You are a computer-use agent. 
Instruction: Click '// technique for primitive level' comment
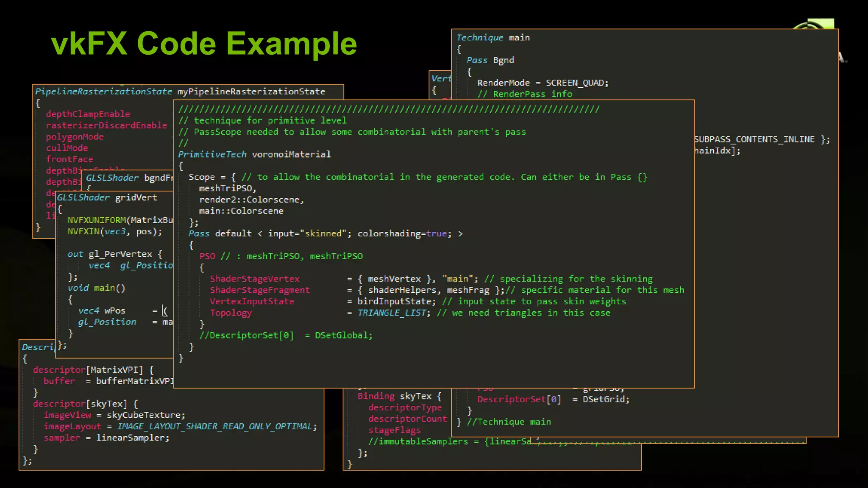(262, 121)
